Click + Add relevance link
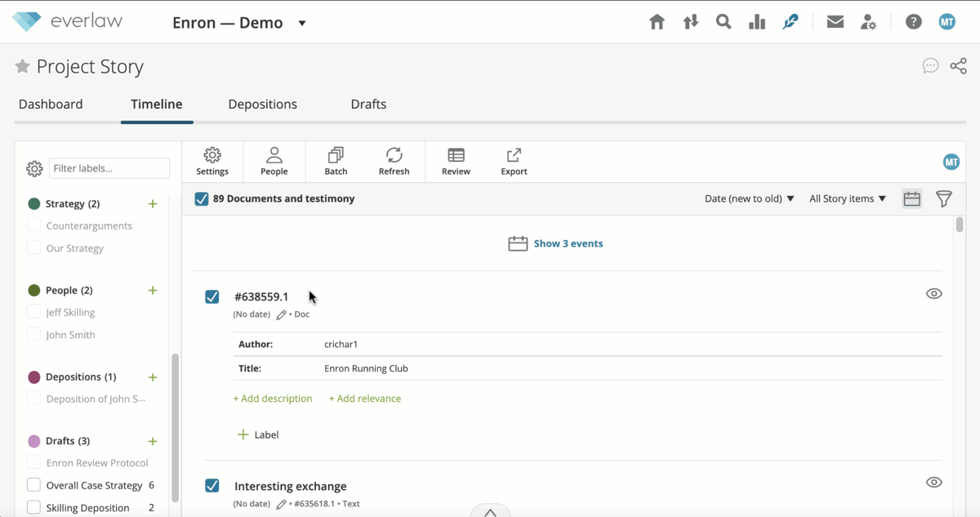Screen dimensions: 980x517 (x=365, y=399)
